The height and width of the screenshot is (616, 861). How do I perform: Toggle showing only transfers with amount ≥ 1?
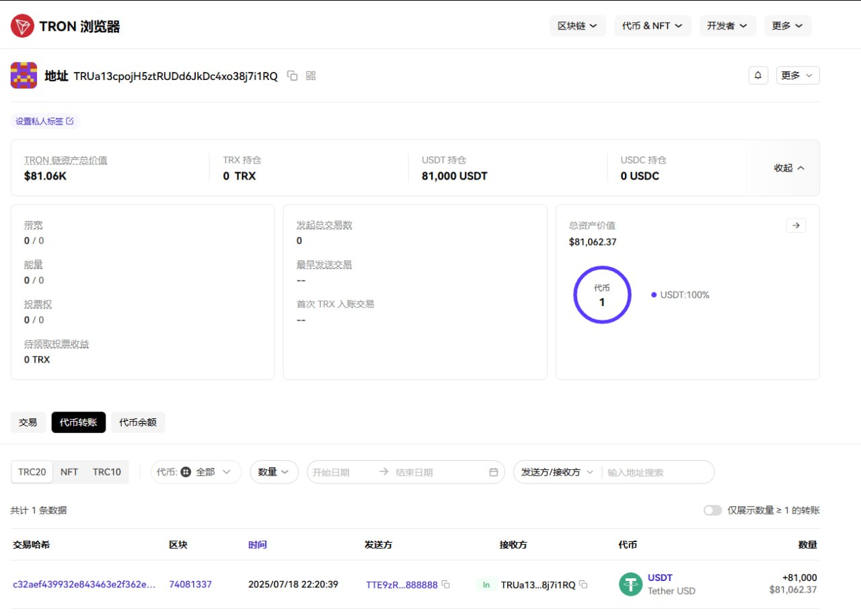712,510
